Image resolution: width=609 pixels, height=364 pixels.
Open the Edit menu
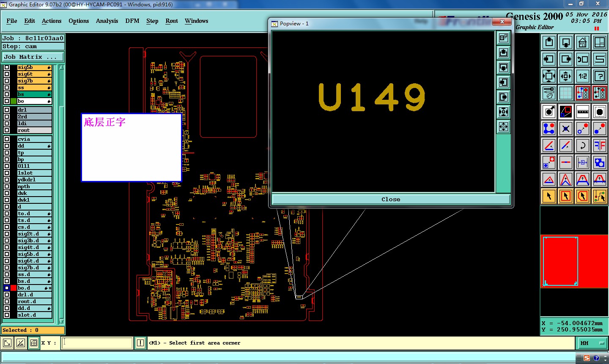pos(30,21)
